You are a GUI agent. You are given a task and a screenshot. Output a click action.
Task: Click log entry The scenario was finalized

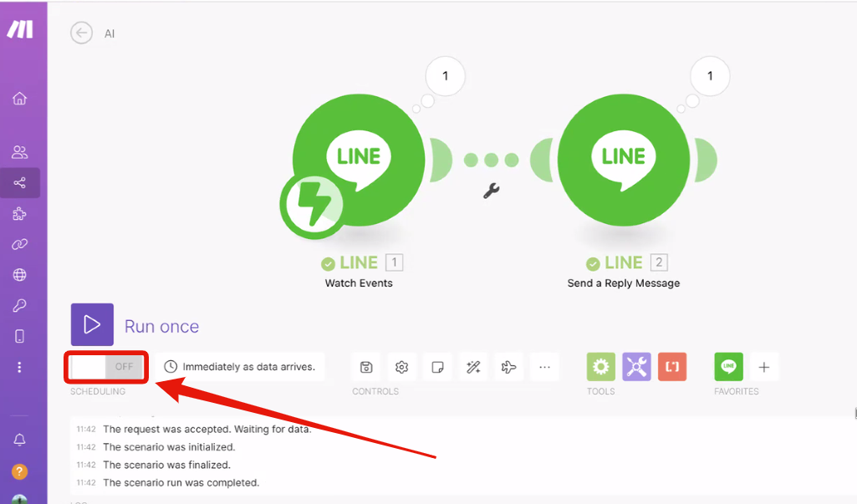(x=166, y=466)
